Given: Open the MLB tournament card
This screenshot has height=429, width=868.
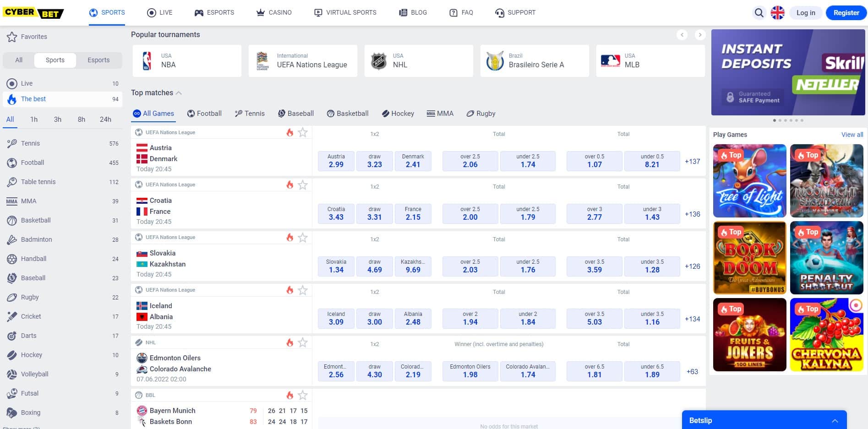Looking at the screenshot, I should 650,61.
